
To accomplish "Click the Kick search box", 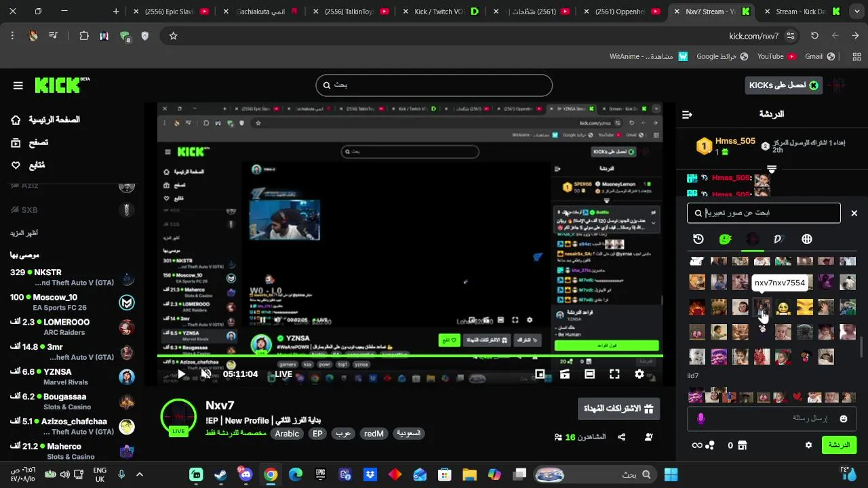I will pos(434,85).
